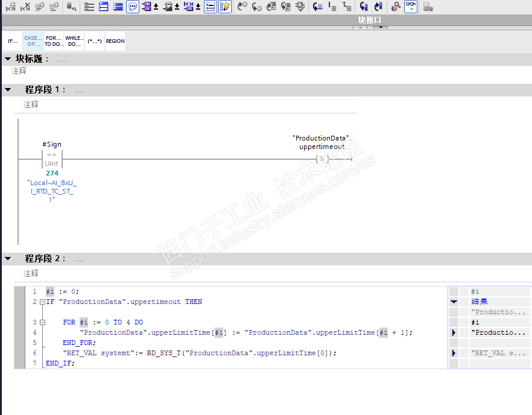Click the database cylinder with lock icon
Screen dimensions: 532x415
(x=428, y=7)
